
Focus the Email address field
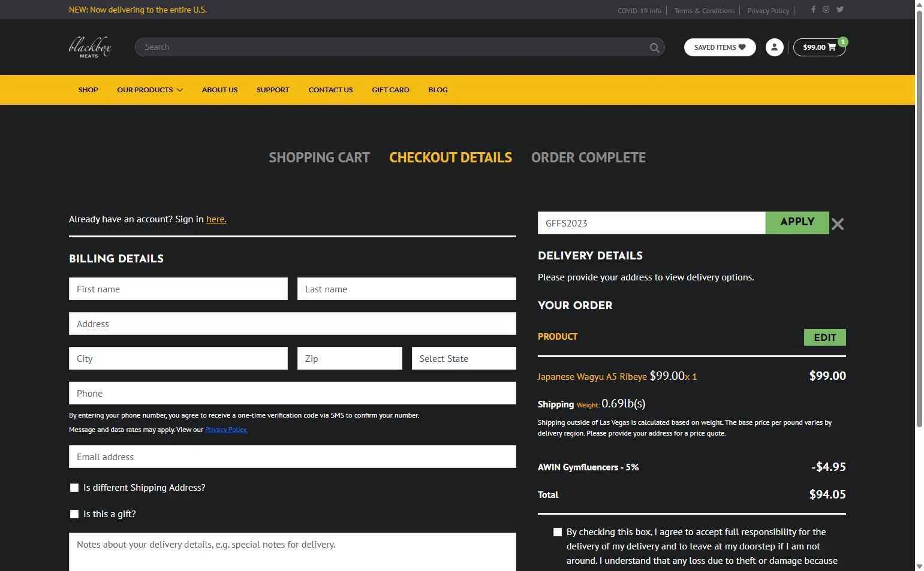(x=293, y=457)
